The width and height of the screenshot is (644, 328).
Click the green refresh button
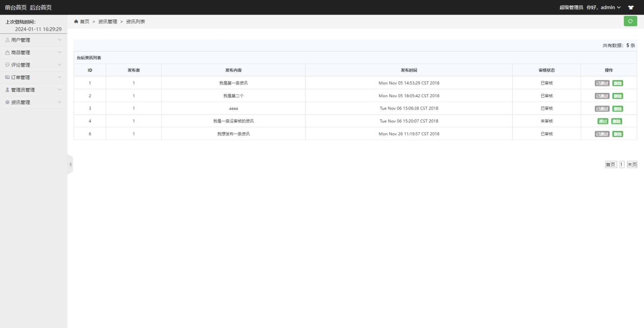pyautogui.click(x=630, y=21)
